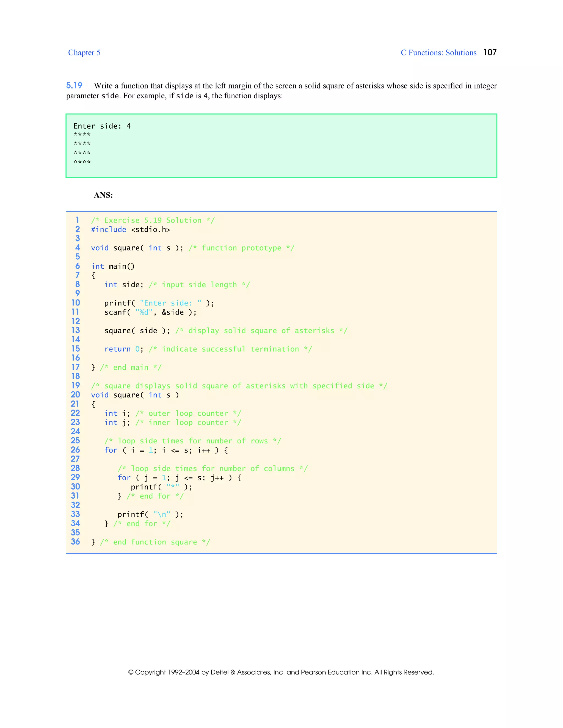
Task: Click the 'C Functions: Solutions' header
Action: click(438, 53)
